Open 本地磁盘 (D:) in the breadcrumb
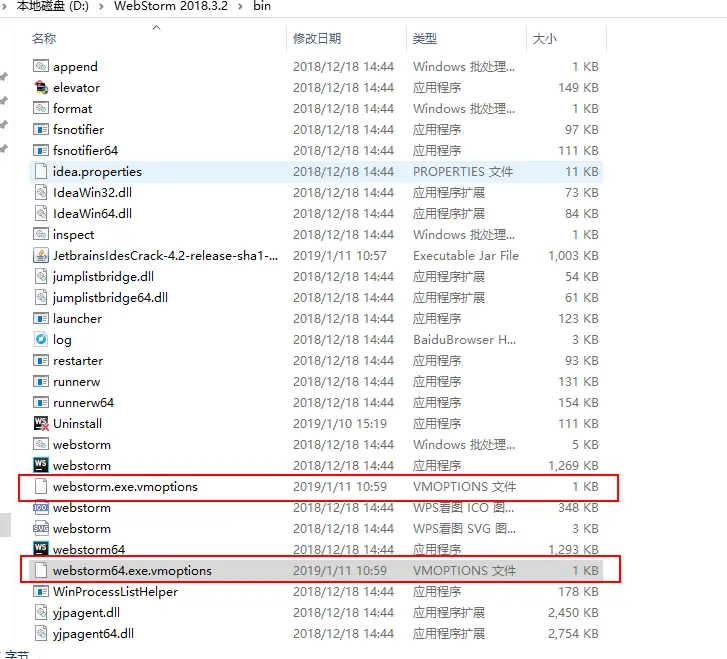 click(52, 6)
